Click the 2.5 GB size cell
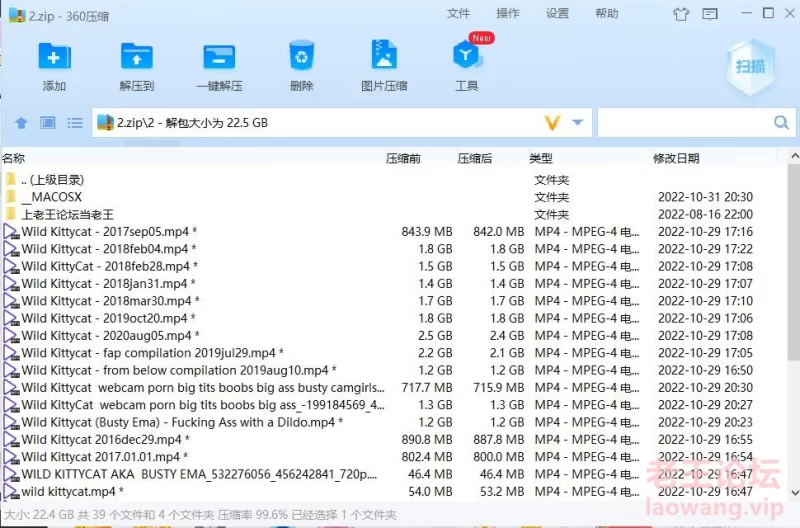The image size is (800, 528). pyautogui.click(x=435, y=336)
